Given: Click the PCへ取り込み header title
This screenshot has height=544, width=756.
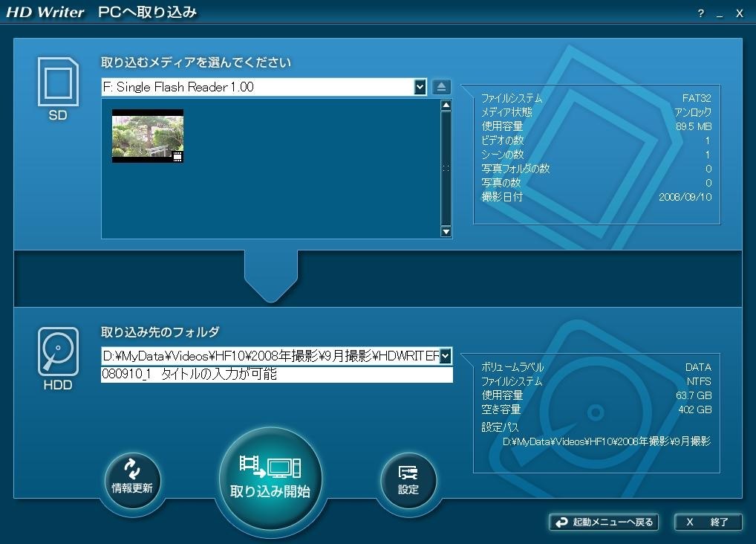Looking at the screenshot, I should [147, 13].
